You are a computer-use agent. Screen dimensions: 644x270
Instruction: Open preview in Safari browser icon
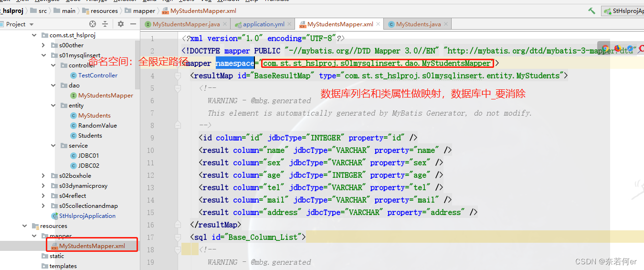click(630, 49)
